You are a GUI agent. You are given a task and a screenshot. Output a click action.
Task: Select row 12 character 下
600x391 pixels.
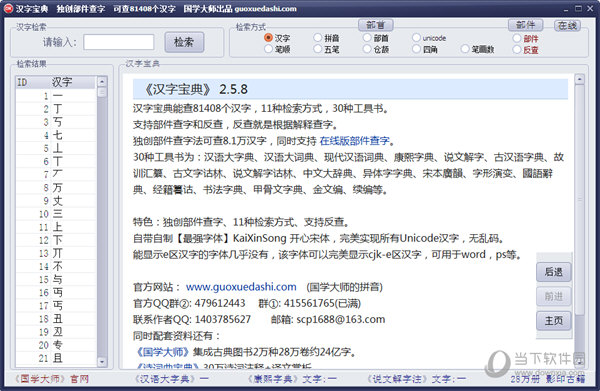[x=56, y=240]
